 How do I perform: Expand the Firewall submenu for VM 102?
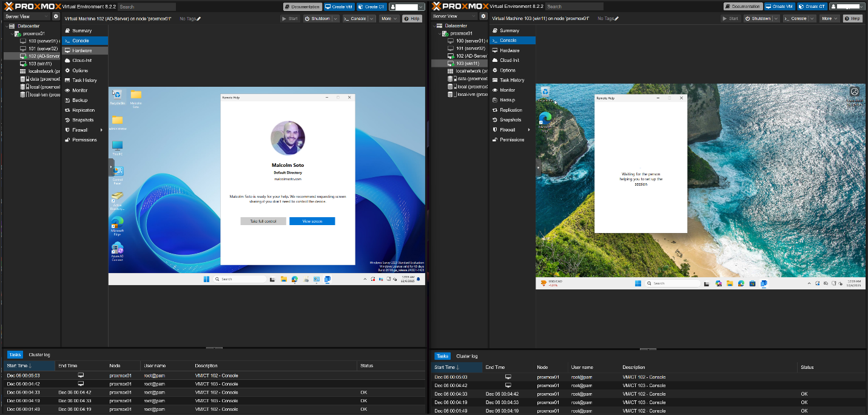pyautogui.click(x=103, y=130)
